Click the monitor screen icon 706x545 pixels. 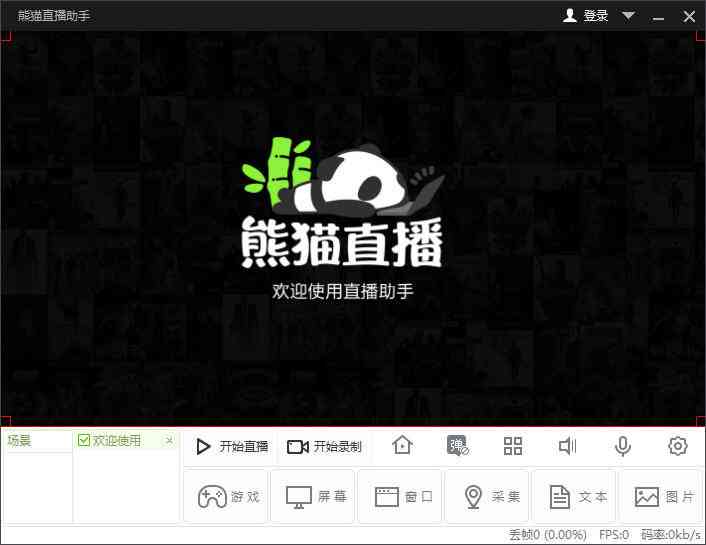tap(299, 497)
